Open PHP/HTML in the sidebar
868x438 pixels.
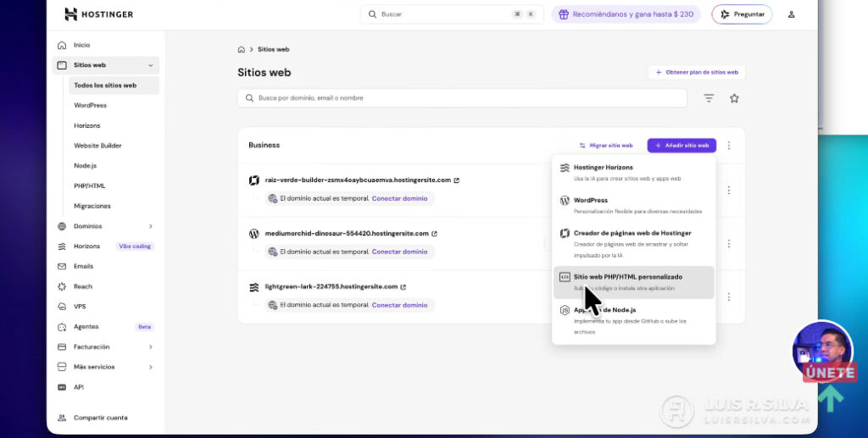click(90, 186)
